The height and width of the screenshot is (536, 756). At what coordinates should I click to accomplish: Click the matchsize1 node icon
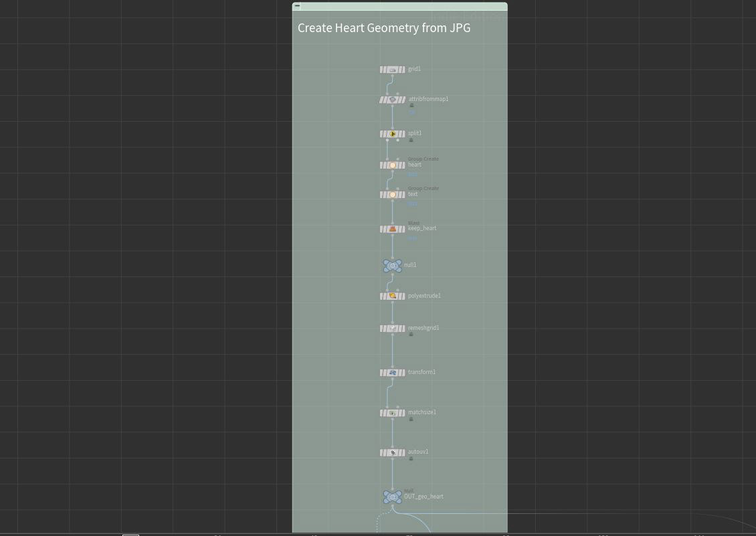393,413
